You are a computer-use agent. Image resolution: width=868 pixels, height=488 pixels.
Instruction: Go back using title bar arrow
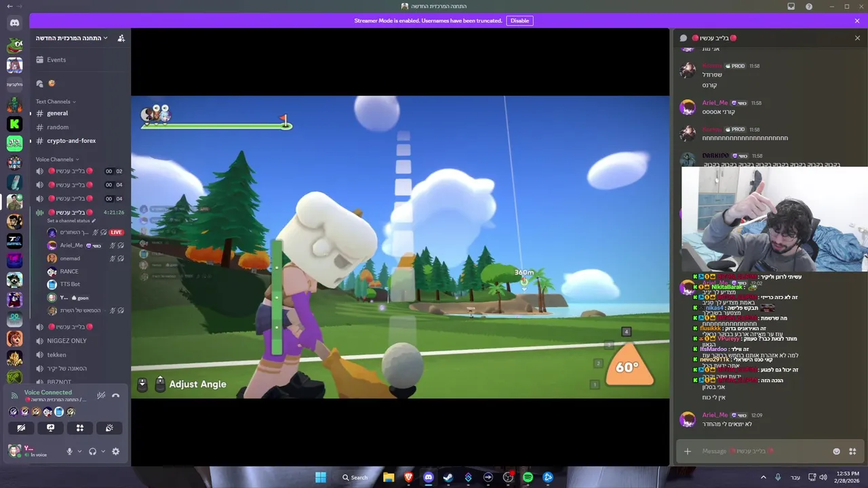(x=9, y=6)
